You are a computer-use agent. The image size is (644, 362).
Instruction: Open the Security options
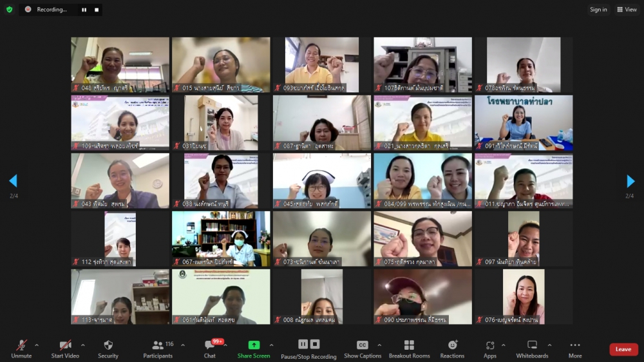108,348
